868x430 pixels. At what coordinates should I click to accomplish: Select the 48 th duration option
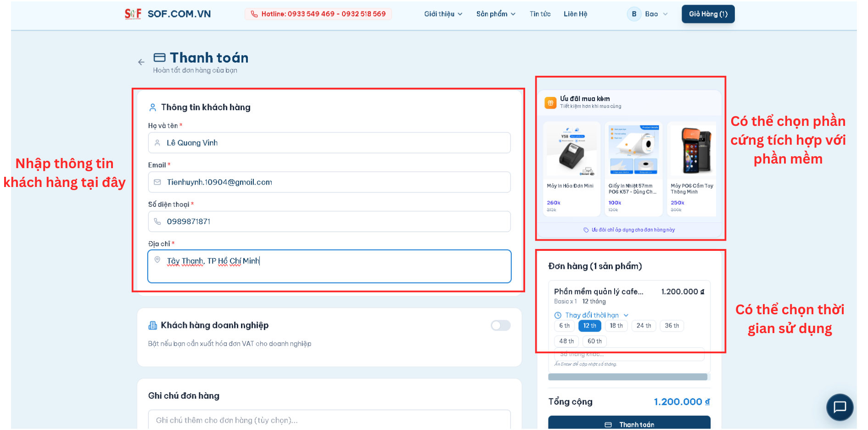(566, 341)
